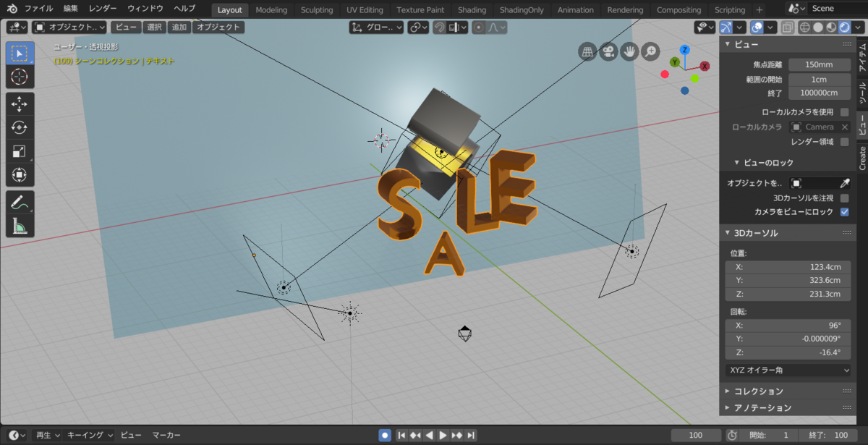Click the magnifier zoom view icon

tap(651, 51)
